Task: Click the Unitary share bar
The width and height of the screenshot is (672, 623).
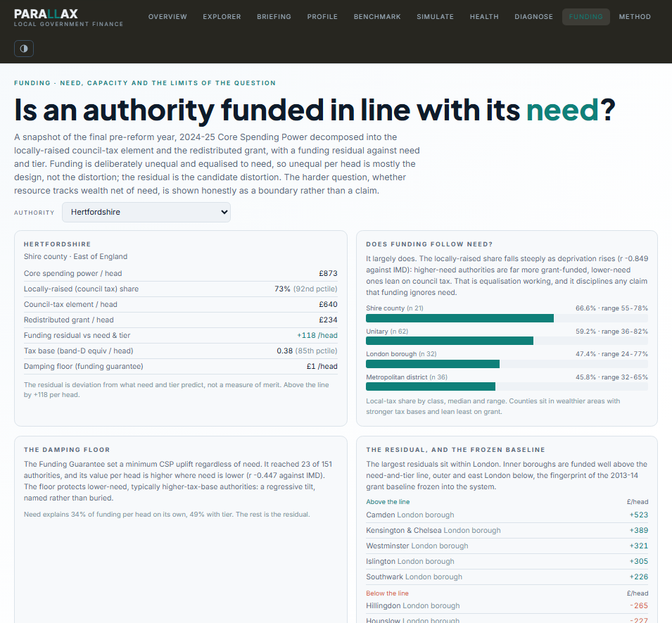Action: click(x=507, y=341)
